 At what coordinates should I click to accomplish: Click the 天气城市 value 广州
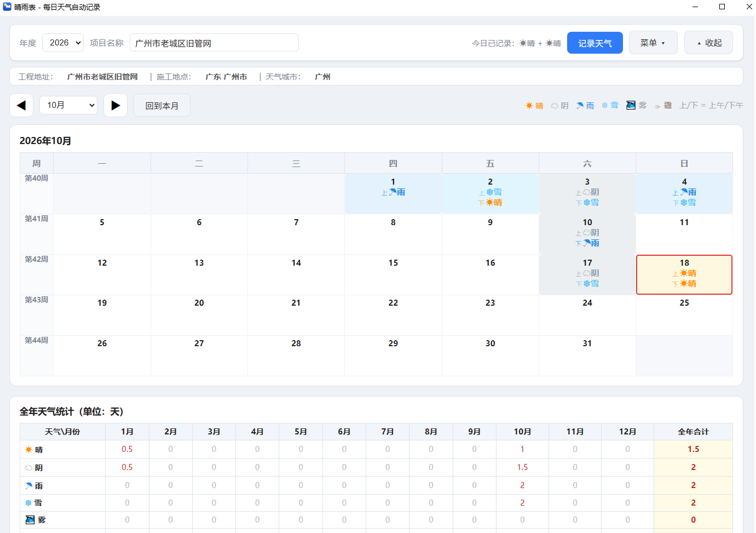(323, 77)
